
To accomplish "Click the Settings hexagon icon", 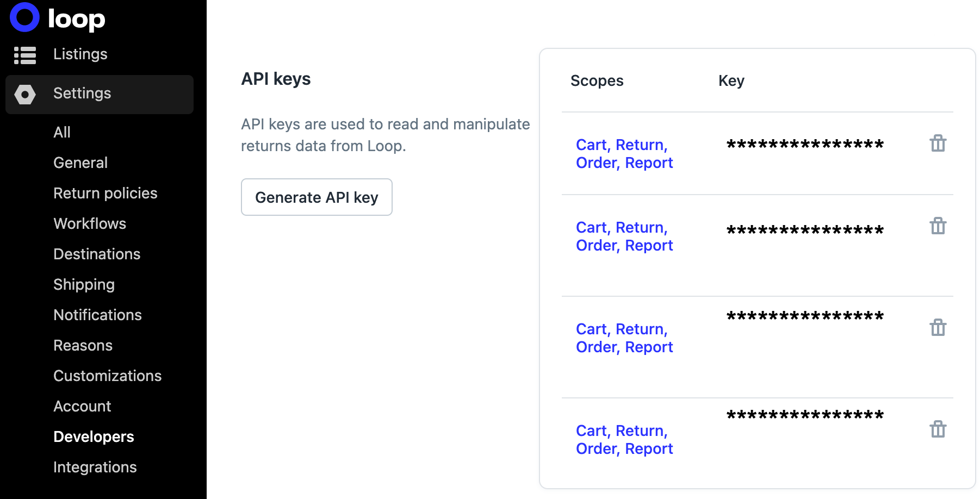I will 25,95.
